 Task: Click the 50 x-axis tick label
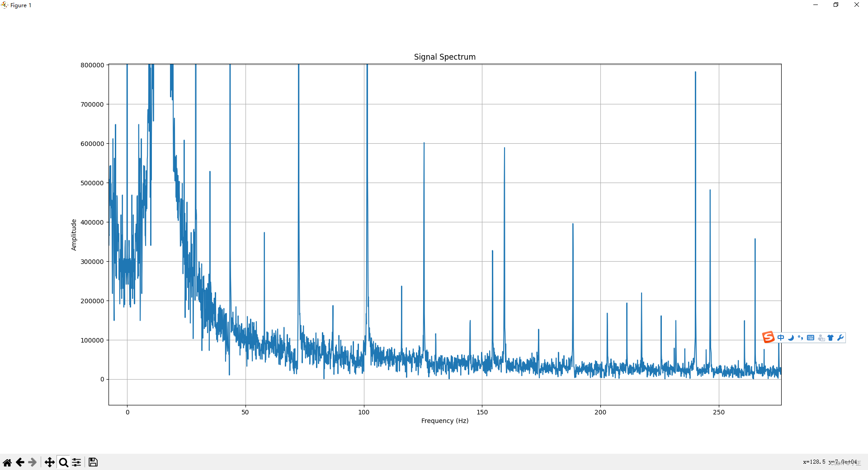245,412
